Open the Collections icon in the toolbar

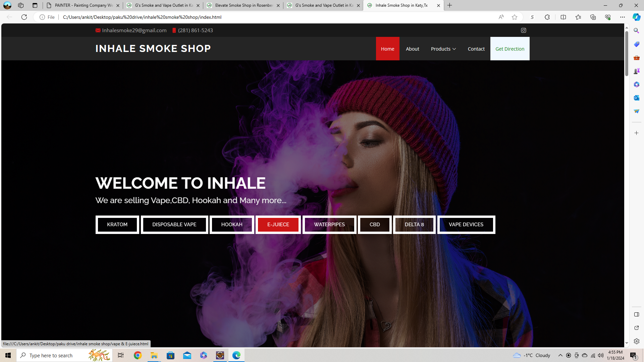593,17
